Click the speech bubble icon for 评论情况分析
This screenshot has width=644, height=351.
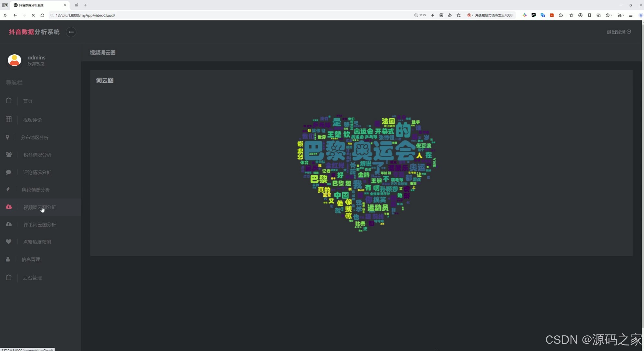(9, 172)
